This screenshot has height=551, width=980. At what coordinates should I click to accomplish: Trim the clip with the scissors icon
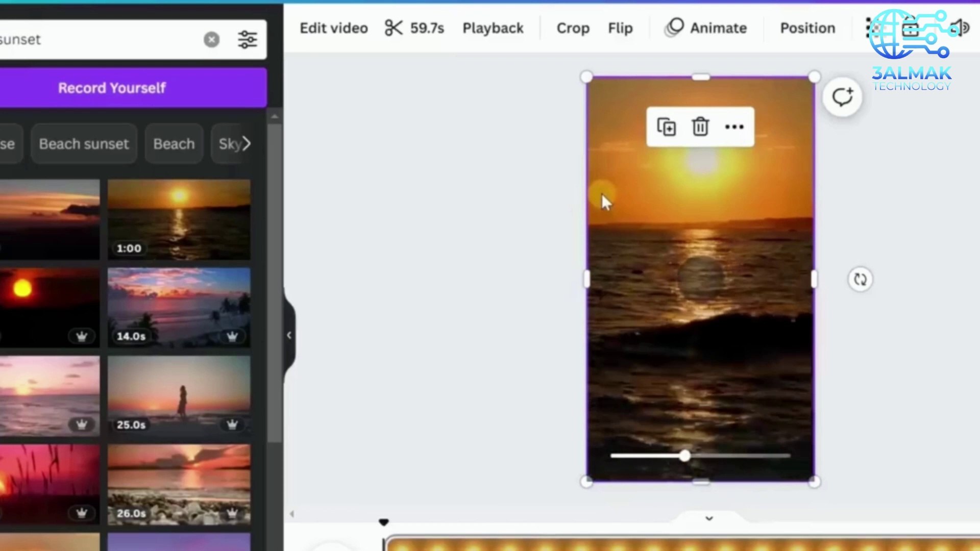coord(393,28)
